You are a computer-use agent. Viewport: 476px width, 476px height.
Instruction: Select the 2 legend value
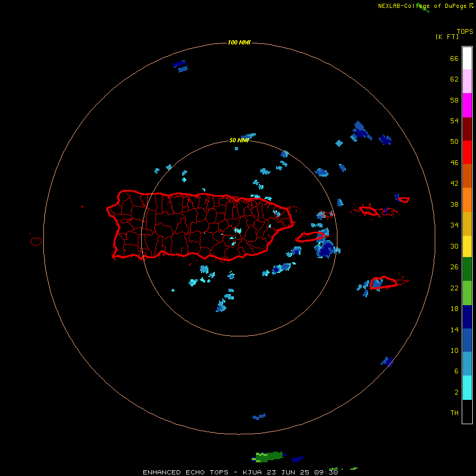pyautogui.click(x=456, y=392)
